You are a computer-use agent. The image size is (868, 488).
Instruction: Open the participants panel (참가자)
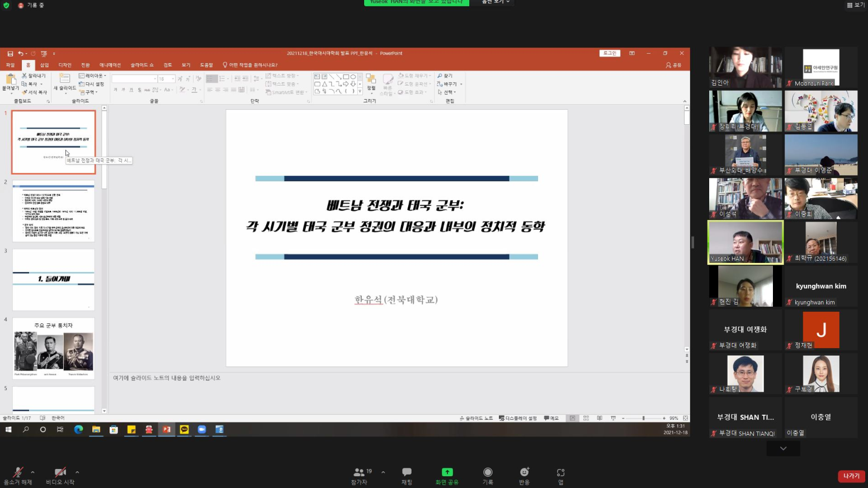pyautogui.click(x=359, y=473)
